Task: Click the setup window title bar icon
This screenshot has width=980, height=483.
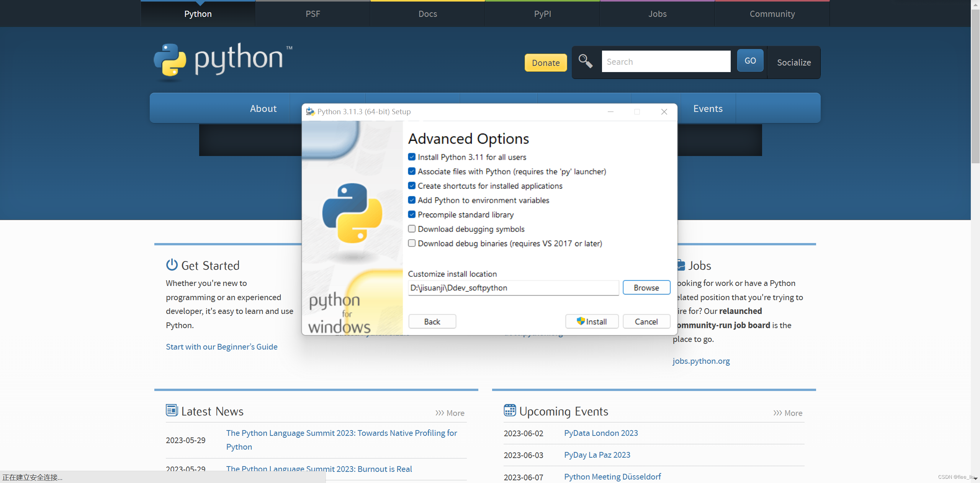Action: coord(310,112)
